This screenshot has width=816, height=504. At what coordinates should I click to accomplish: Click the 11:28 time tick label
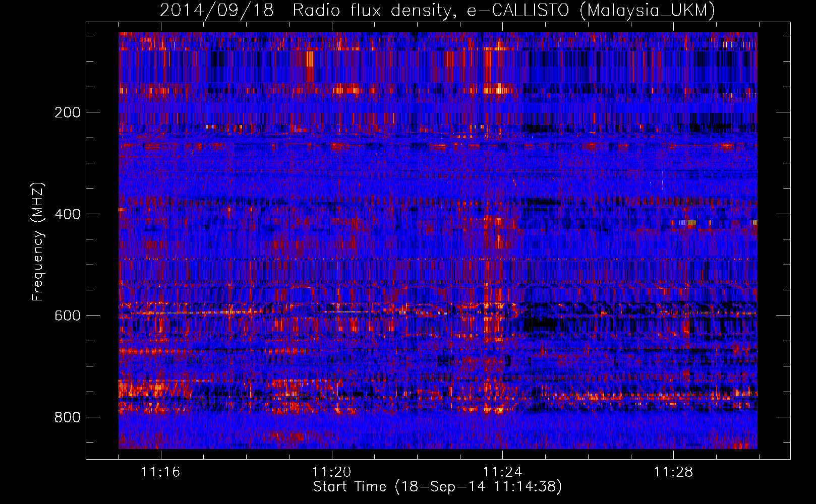[x=673, y=472]
